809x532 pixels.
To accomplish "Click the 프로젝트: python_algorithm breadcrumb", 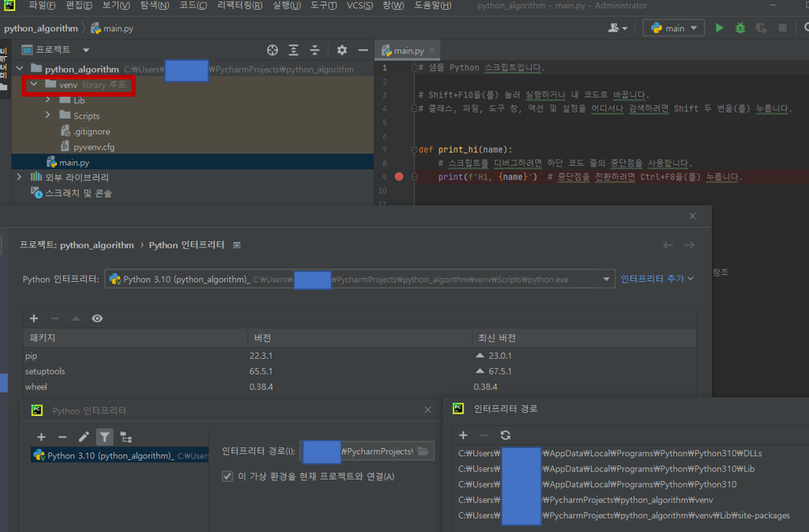I will tap(77, 245).
